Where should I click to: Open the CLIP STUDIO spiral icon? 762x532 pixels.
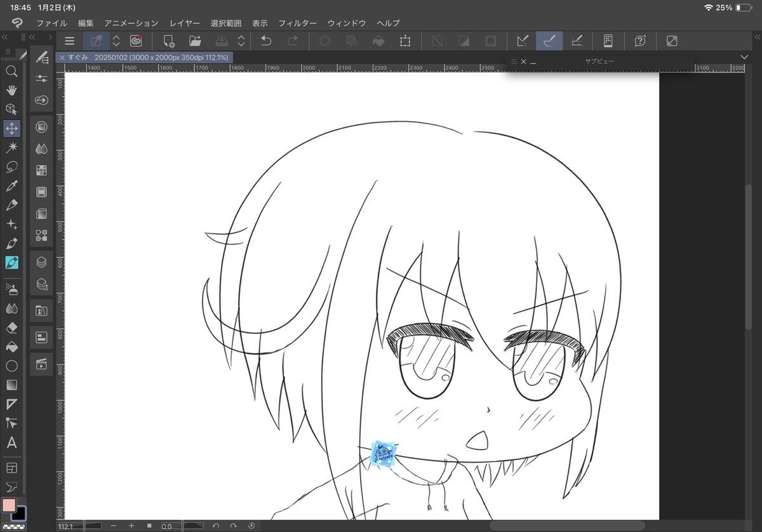pyautogui.click(x=135, y=41)
